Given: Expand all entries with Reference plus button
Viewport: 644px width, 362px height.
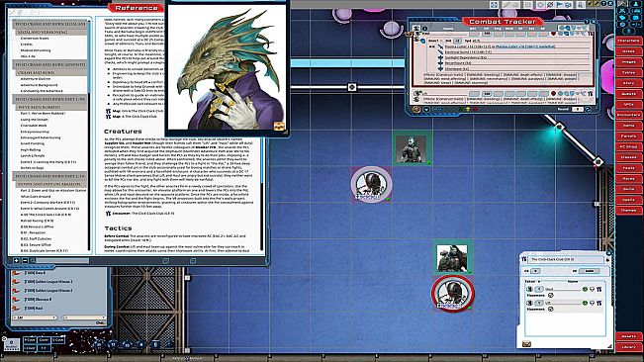Looking at the screenshot, I should pyautogui.click(x=17, y=261).
